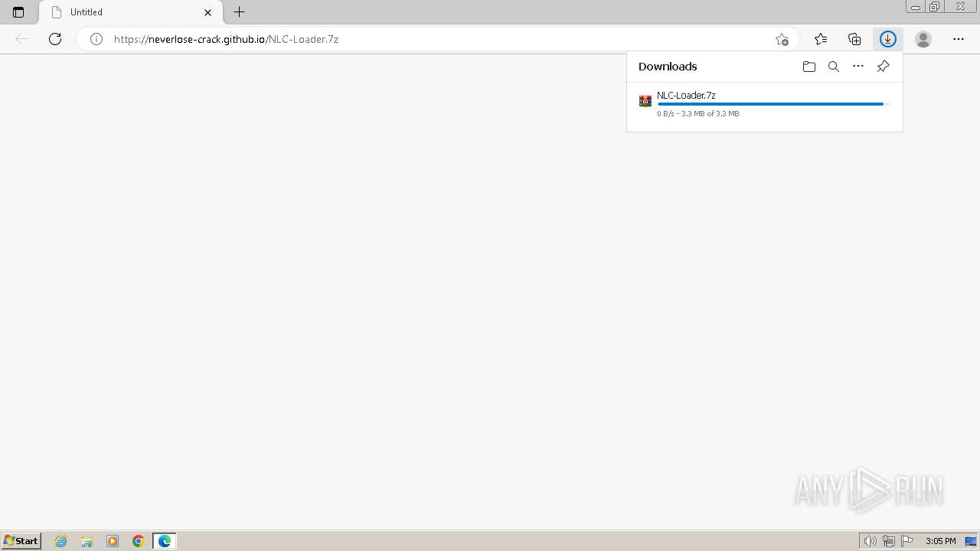Add this page to favorites star icon
Image resolution: width=980 pixels, height=551 pixels.
click(781, 39)
